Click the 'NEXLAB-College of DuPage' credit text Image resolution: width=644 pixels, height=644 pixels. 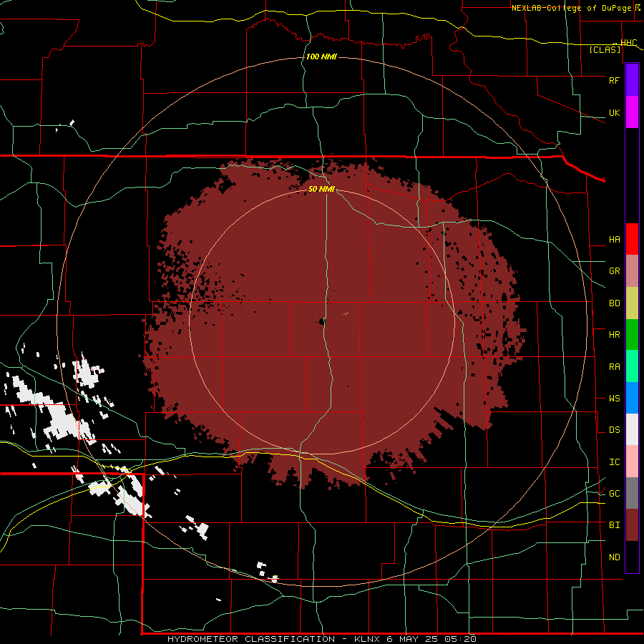coord(572,8)
